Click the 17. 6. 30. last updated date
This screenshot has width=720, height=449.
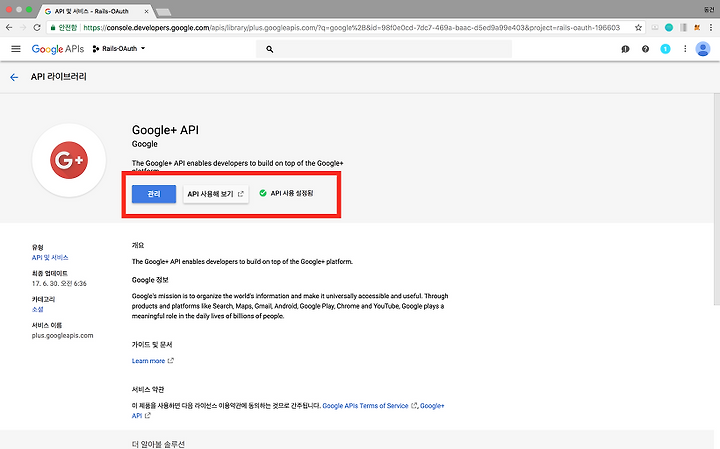[59, 284]
